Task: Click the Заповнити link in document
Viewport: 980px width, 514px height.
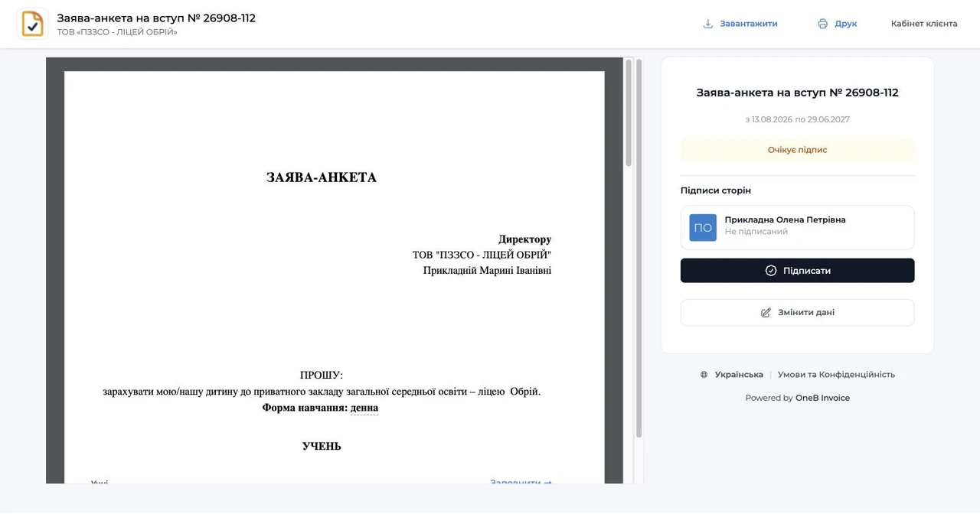Action: [x=521, y=483]
